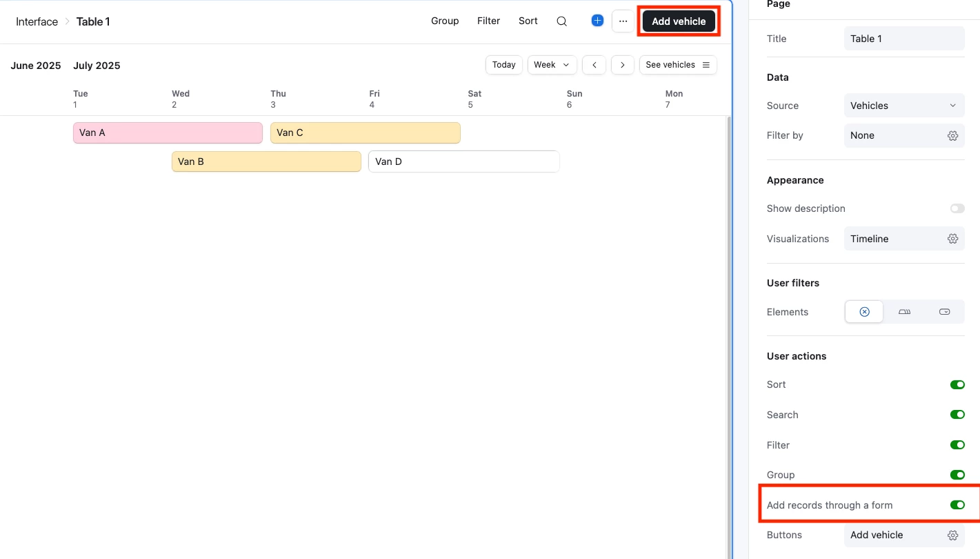Image resolution: width=980 pixels, height=559 pixels.
Task: Click the July 2025 month label
Action: pos(97,66)
